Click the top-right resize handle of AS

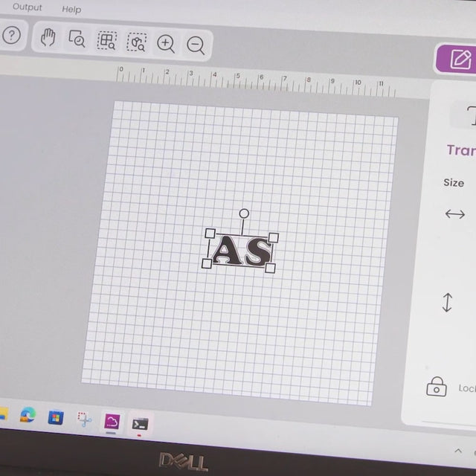[x=274, y=238]
